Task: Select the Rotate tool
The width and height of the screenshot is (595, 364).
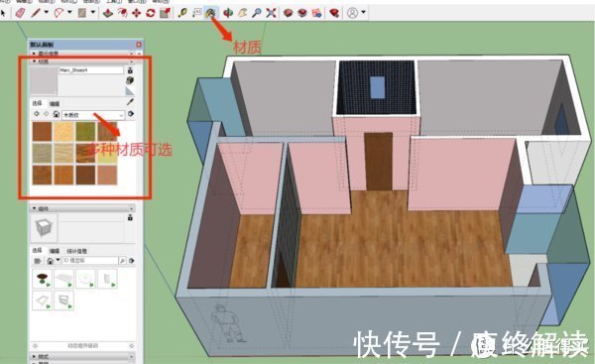Action: pyautogui.click(x=151, y=13)
